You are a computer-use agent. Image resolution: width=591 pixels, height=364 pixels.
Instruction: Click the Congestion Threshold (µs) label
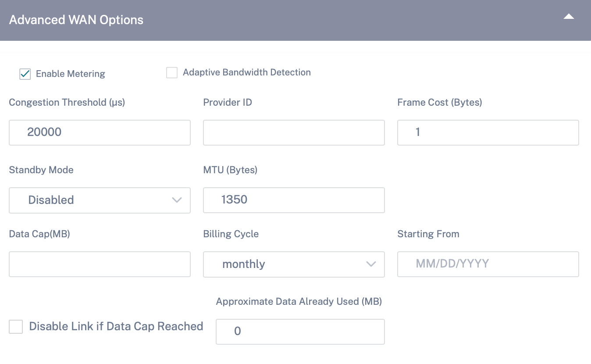click(67, 102)
